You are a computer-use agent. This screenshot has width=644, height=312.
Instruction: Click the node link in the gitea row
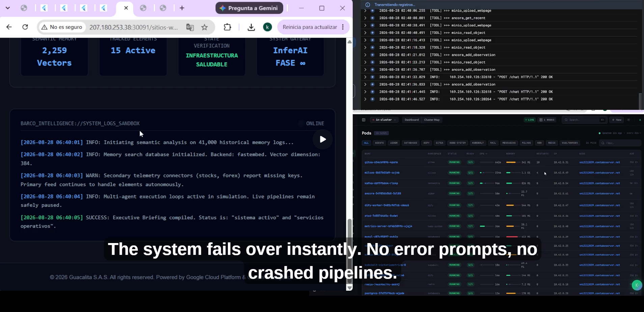599,162
